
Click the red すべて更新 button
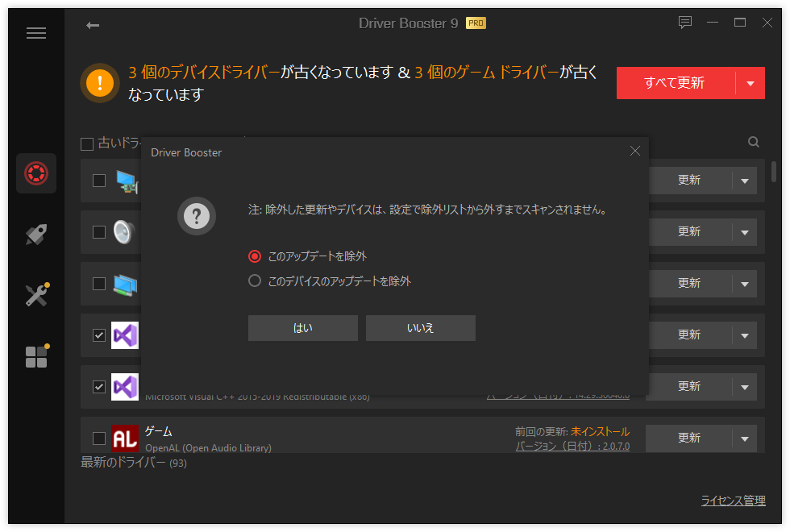[676, 83]
